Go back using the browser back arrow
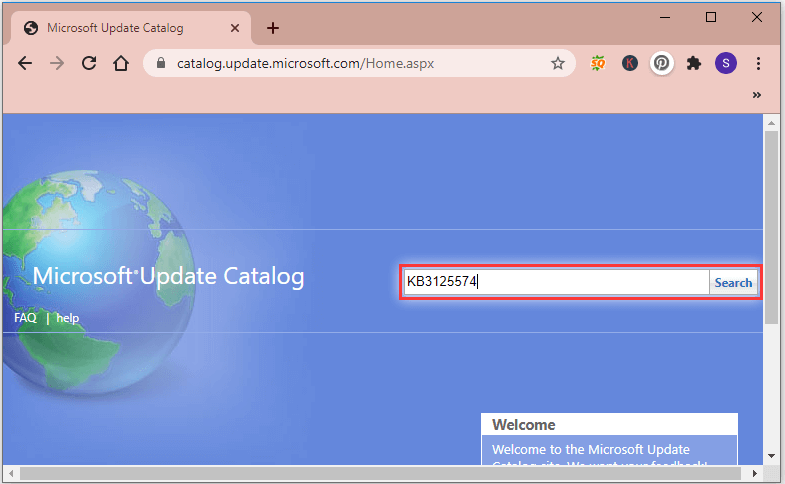The height and width of the screenshot is (484, 785). tap(25, 63)
